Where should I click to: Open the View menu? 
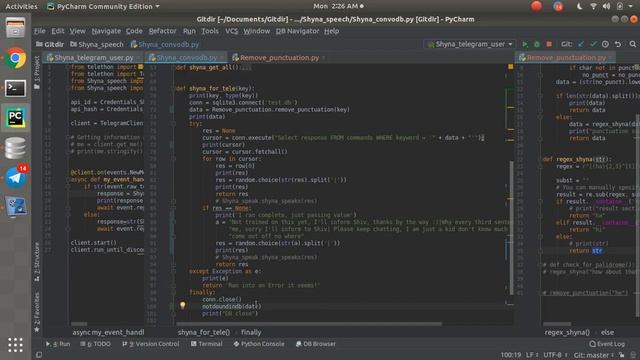(78, 31)
